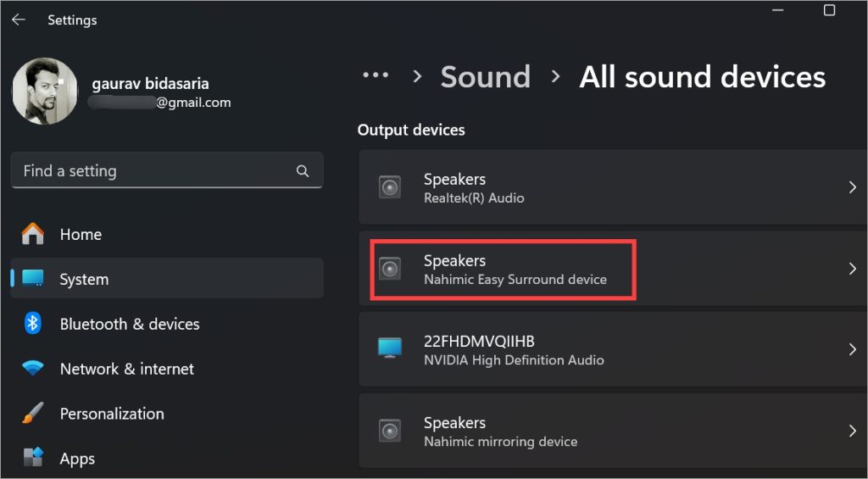The image size is (868, 479).
Task: Click the search magnifier icon
Action: [x=303, y=171]
